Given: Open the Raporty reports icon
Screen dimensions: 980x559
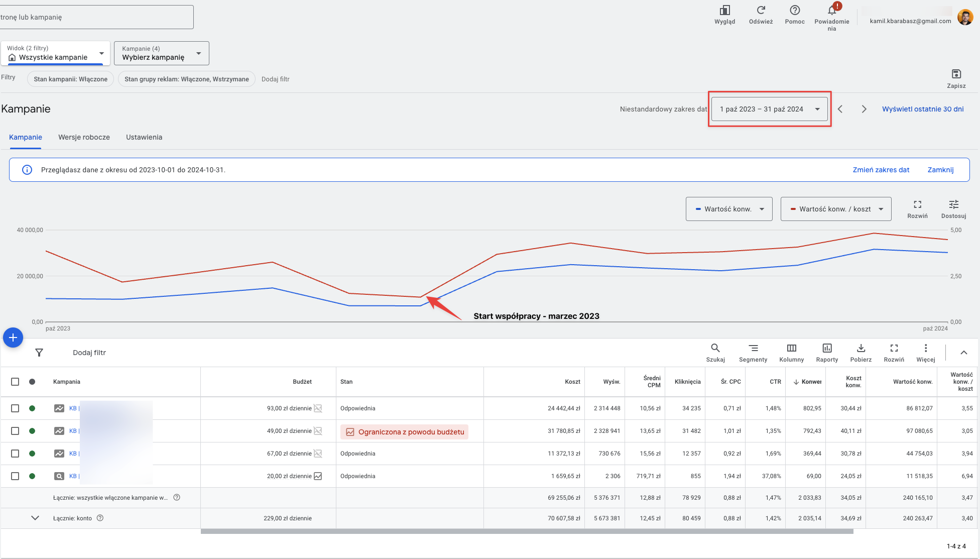Looking at the screenshot, I should tap(827, 348).
